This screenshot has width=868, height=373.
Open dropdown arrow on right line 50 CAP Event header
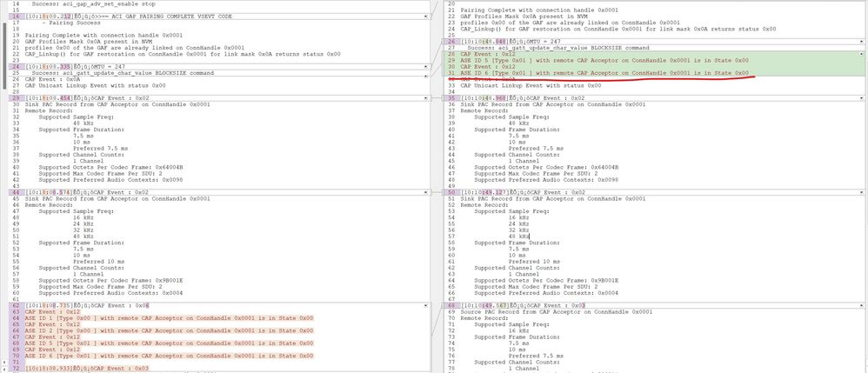coord(863,192)
